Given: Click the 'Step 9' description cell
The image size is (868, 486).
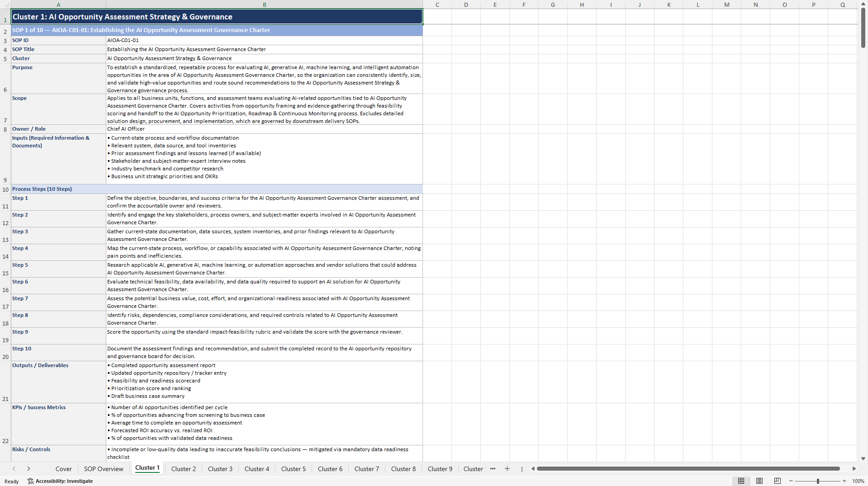Looking at the screenshot, I should (x=265, y=336).
